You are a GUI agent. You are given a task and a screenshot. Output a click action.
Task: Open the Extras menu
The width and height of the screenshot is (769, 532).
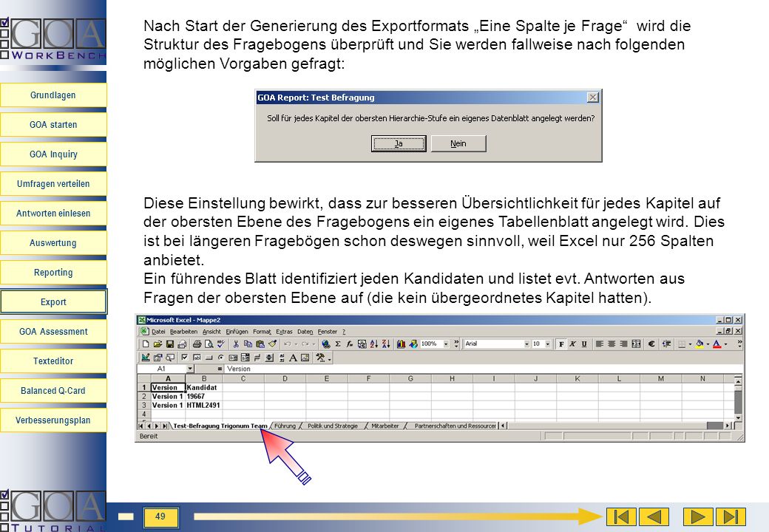point(284,332)
